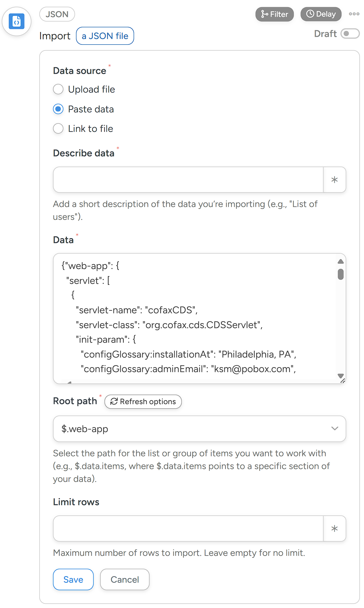The width and height of the screenshot is (364, 608).
Task: Click the asterisk icon beside Describe data
Action: [x=334, y=180]
